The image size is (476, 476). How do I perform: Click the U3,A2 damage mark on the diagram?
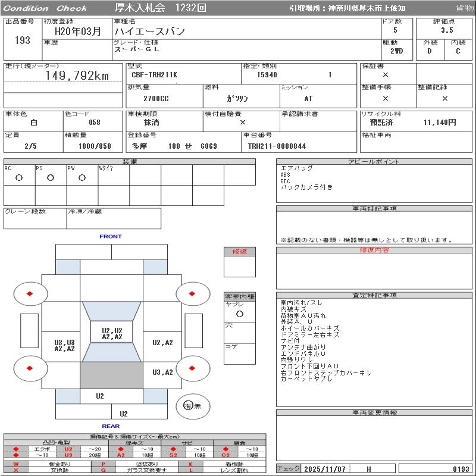click(x=162, y=372)
